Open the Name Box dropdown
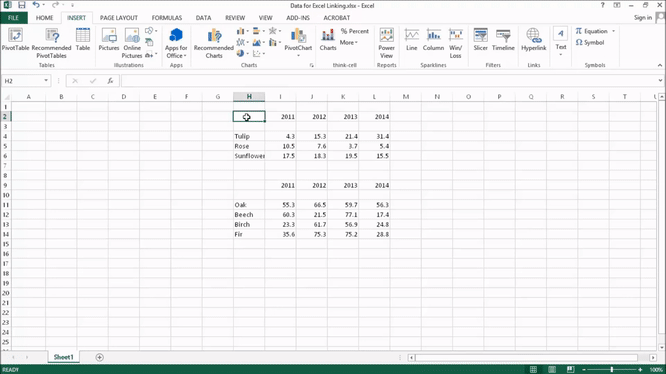Image resolution: width=666 pixels, height=374 pixels. click(x=46, y=81)
